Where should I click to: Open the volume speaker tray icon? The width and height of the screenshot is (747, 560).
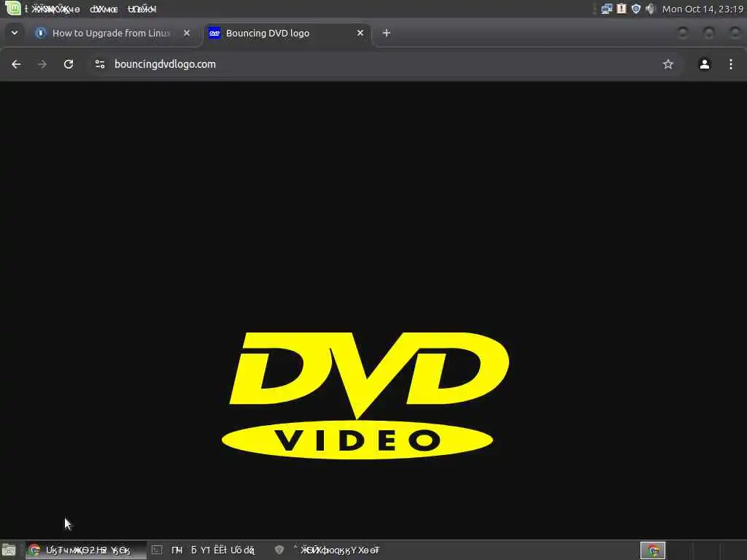(650, 9)
